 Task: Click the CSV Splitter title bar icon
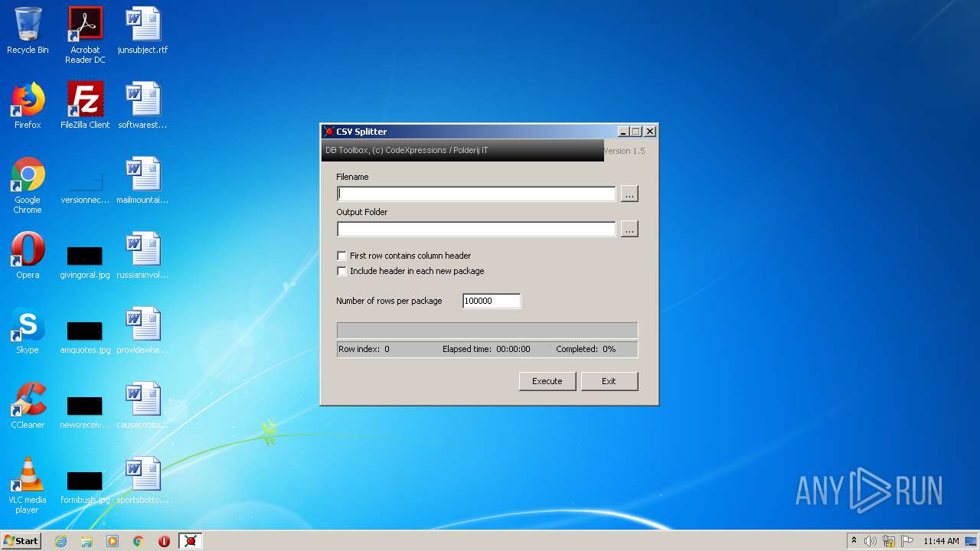pyautogui.click(x=329, y=132)
